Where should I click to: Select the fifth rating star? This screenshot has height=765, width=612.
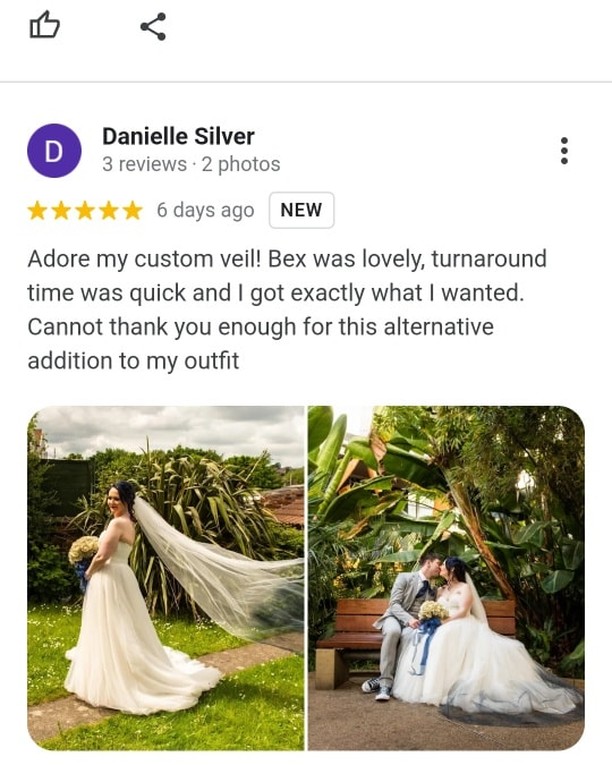coord(132,211)
